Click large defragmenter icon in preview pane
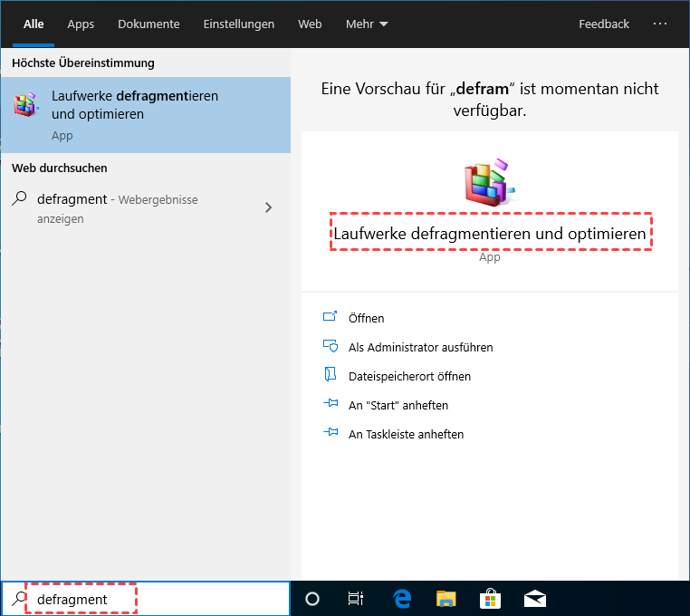 (x=490, y=182)
